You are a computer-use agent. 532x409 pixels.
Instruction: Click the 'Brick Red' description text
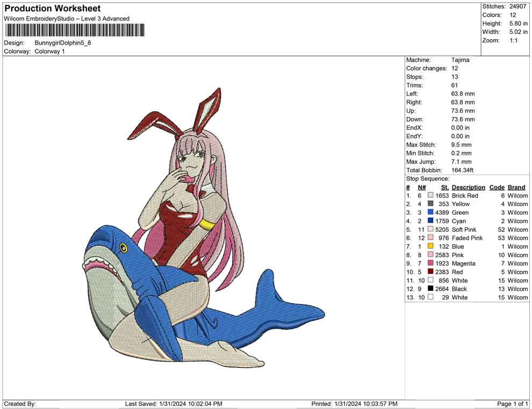pos(465,195)
